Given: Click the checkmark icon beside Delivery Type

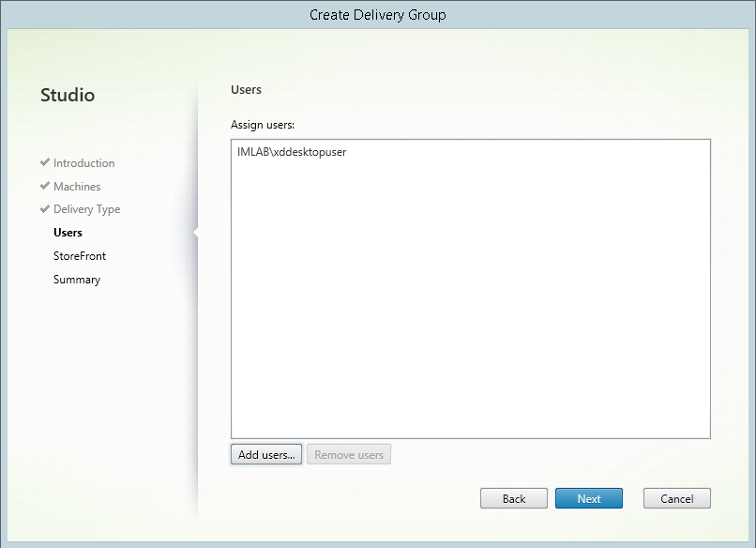Looking at the screenshot, I should [x=43, y=209].
